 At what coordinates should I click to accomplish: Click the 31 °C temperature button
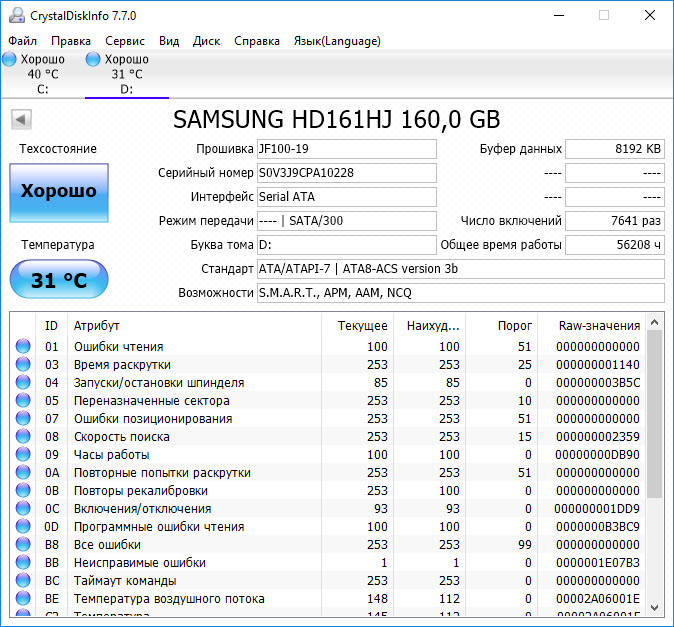pos(59,279)
